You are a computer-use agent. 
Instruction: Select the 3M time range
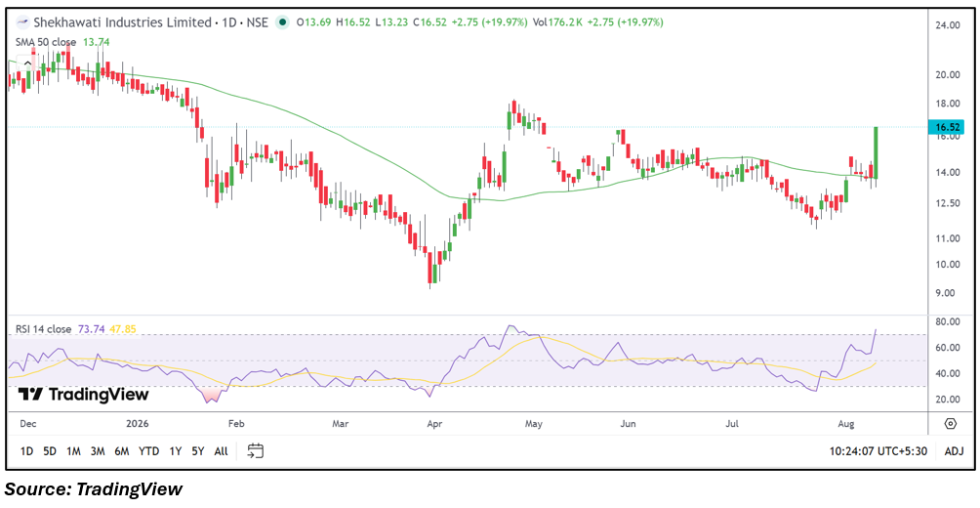pyautogui.click(x=97, y=451)
